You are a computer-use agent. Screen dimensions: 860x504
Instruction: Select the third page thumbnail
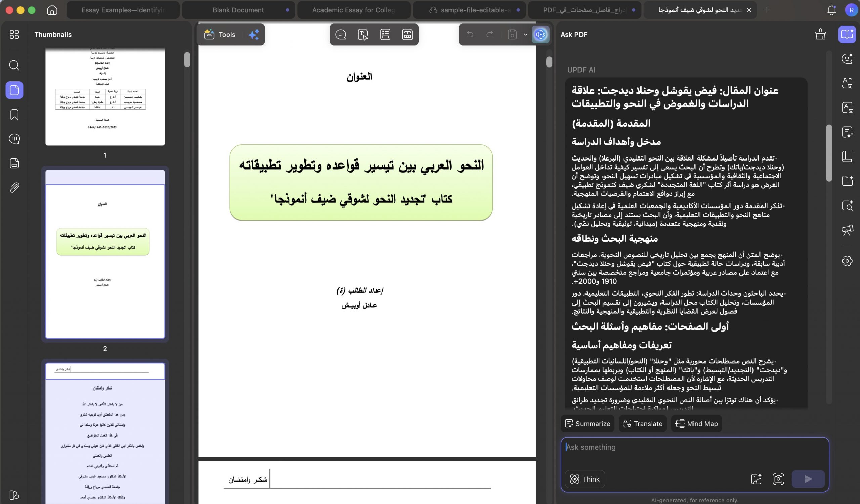(x=105, y=433)
